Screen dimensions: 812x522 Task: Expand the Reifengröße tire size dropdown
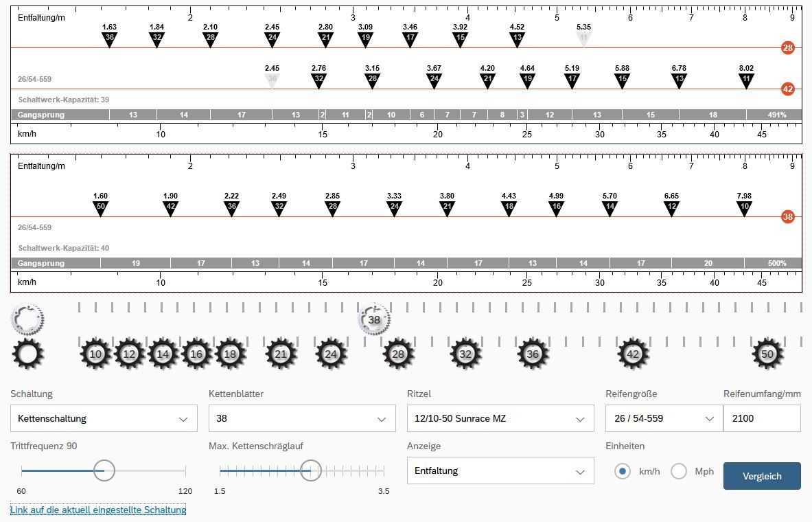tap(663, 418)
